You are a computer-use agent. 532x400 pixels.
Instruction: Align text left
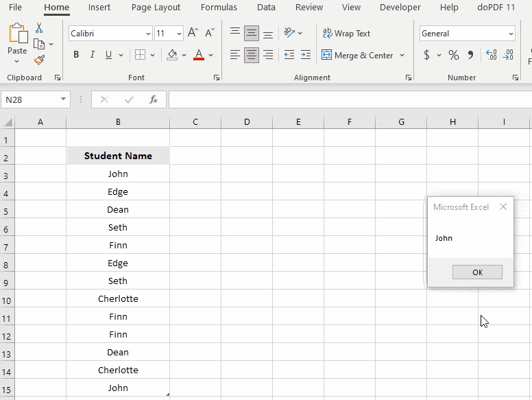(234, 55)
